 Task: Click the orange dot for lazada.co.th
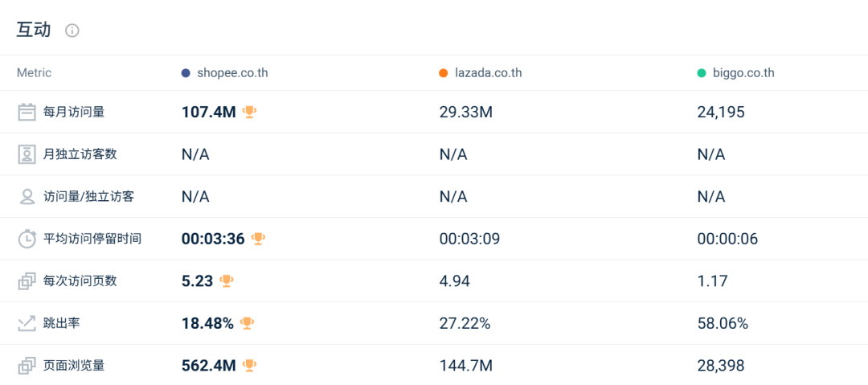pyautogui.click(x=443, y=73)
